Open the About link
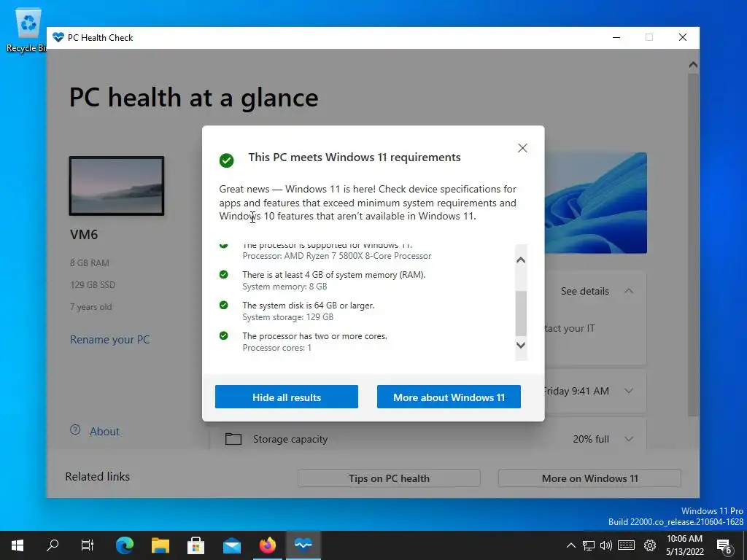The width and height of the screenshot is (747, 560). (104, 432)
